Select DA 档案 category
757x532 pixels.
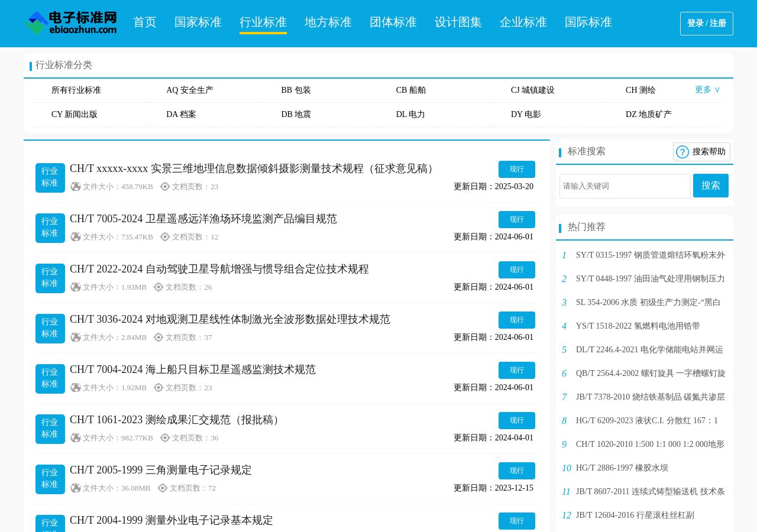(x=181, y=115)
